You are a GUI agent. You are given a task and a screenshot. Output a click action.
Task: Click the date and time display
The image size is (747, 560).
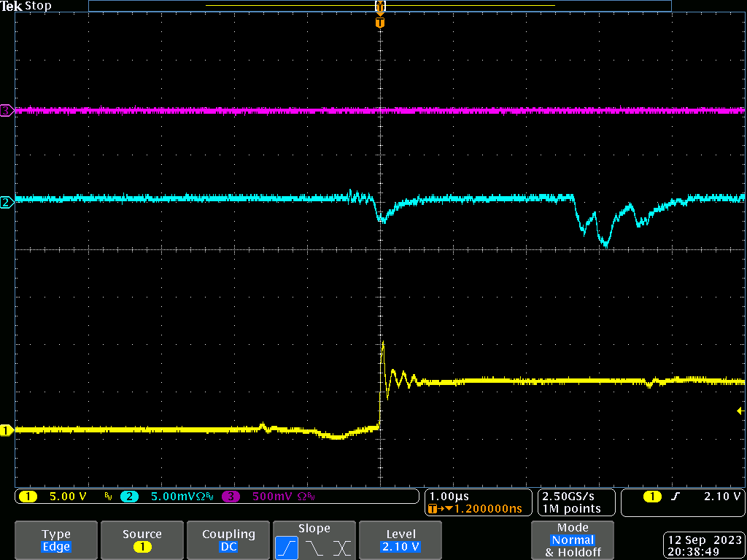pyautogui.click(x=705, y=546)
